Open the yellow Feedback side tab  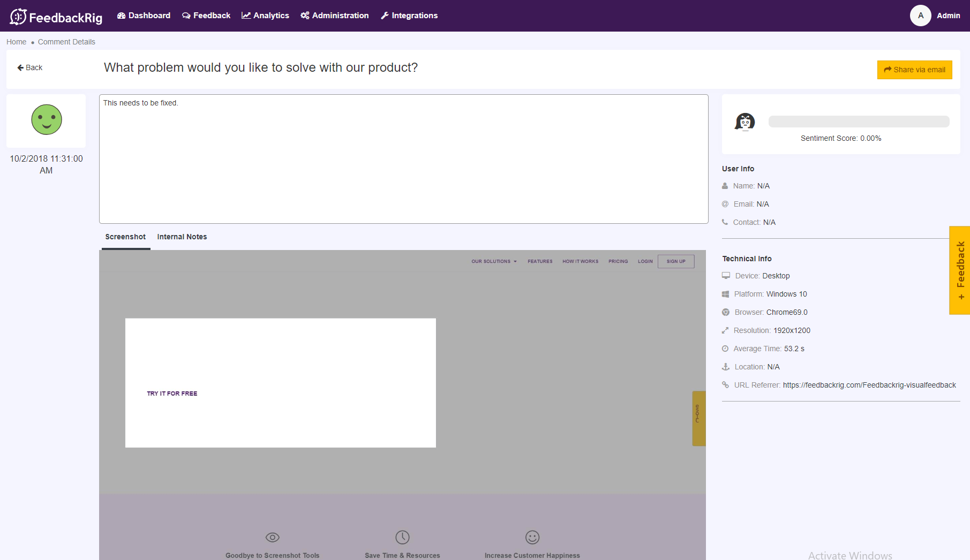click(960, 270)
